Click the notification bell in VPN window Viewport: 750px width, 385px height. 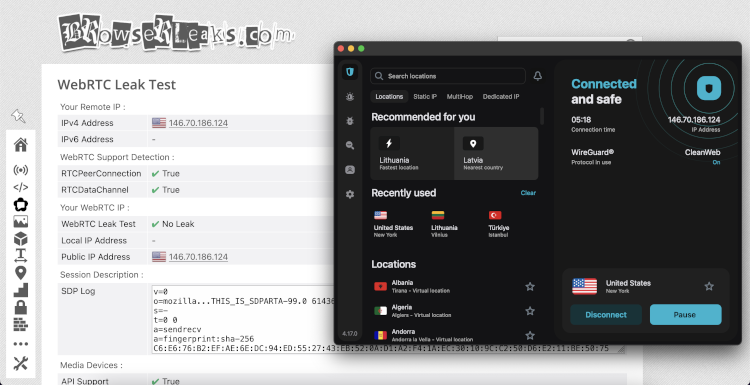coord(538,76)
